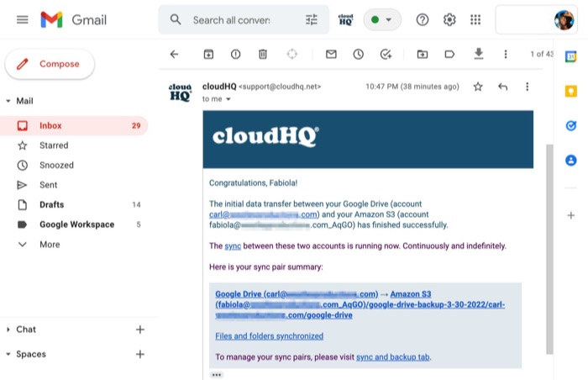Delete this email with trash icon
This screenshot has width=588, height=380.
(262, 55)
